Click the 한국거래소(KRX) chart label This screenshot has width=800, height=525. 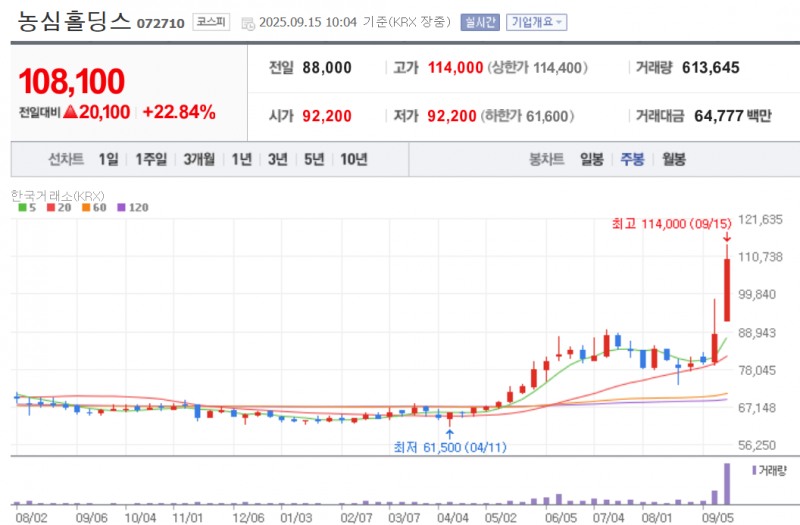(x=57, y=195)
